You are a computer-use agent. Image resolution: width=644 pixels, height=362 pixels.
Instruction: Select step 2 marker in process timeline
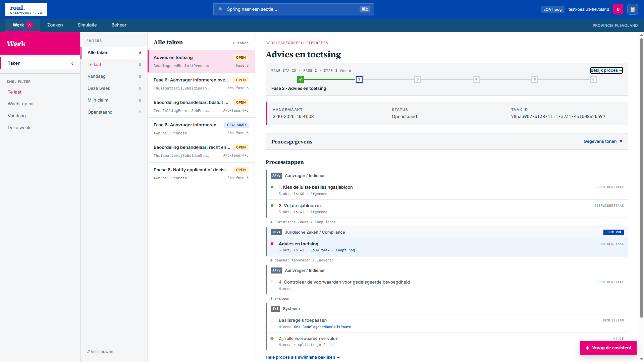(359, 79)
